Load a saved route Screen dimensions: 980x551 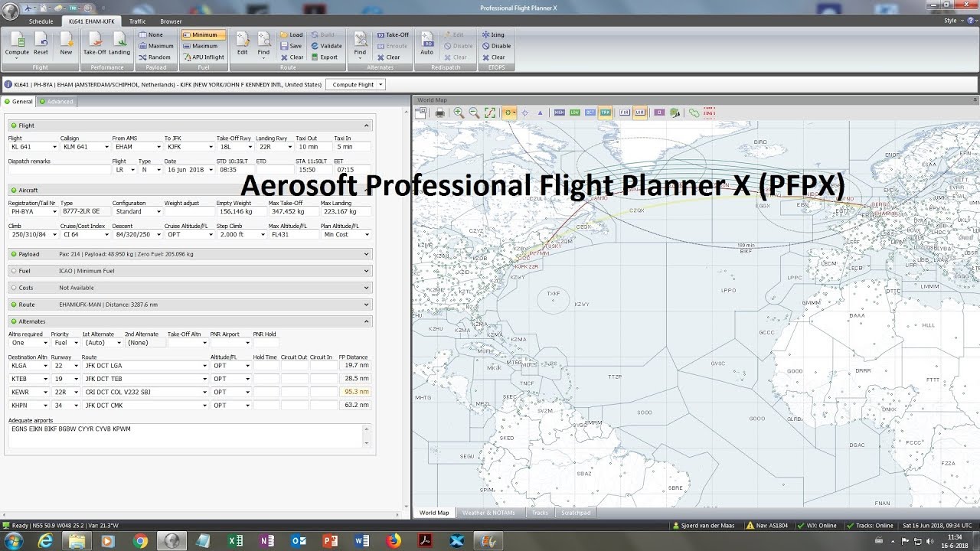pyautogui.click(x=291, y=35)
